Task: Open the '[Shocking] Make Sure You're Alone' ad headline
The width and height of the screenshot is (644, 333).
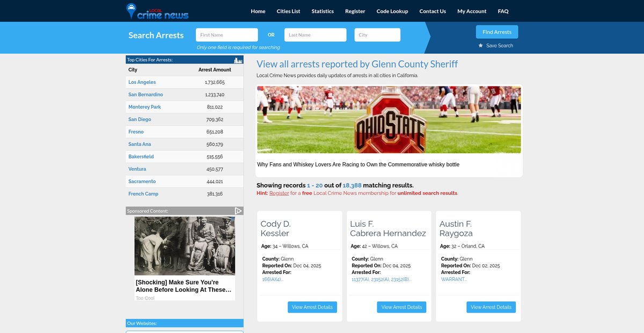Action: point(184,286)
